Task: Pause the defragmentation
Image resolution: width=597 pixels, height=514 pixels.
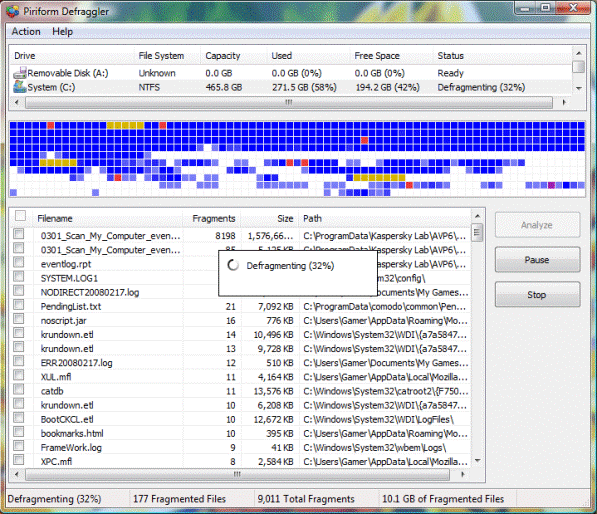Action: [x=537, y=260]
